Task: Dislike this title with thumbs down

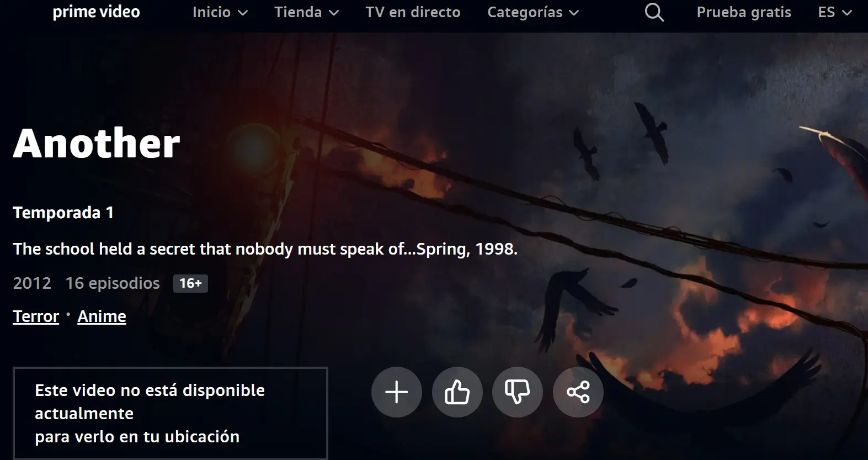Action: tap(518, 392)
